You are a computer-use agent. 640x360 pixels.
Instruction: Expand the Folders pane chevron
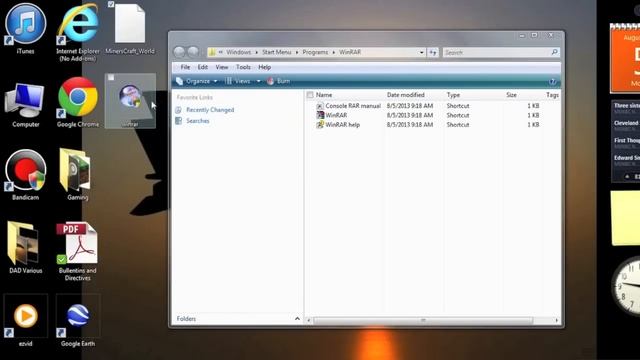297,319
